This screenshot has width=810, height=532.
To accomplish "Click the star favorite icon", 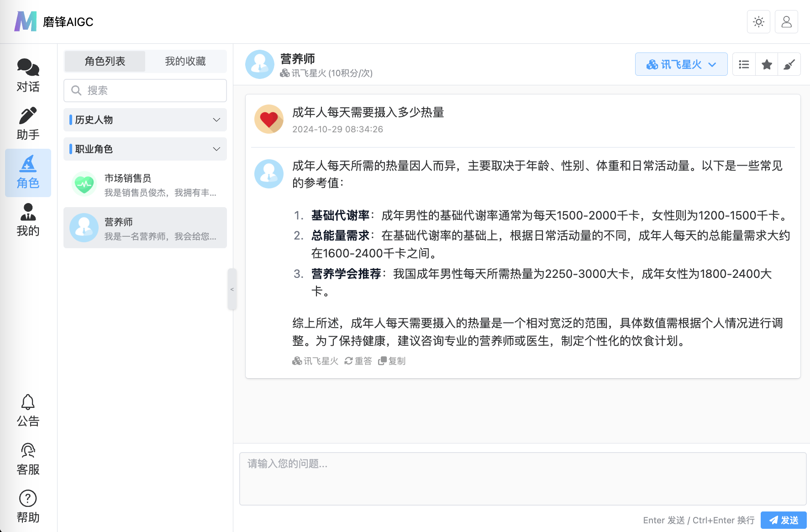I will [767, 65].
